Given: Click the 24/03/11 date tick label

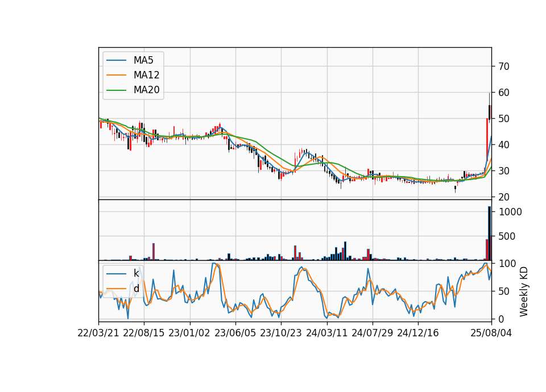Looking at the screenshot, I should (x=326, y=333).
